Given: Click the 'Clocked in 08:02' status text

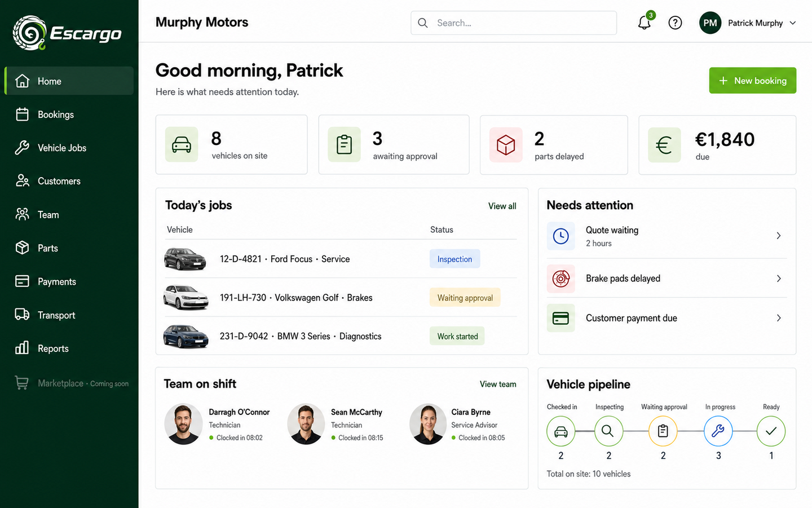Looking at the screenshot, I should click(239, 438).
